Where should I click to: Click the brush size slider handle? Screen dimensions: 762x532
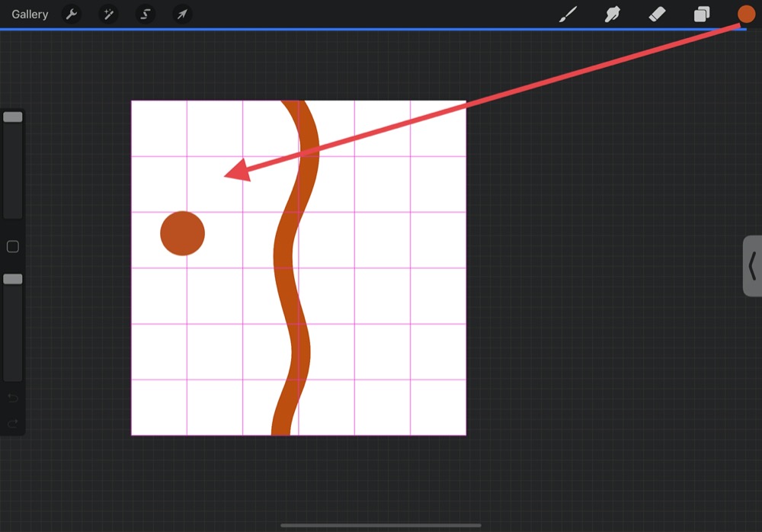click(x=13, y=117)
